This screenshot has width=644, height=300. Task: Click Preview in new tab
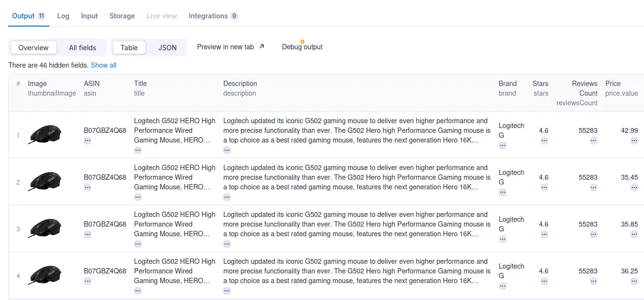[231, 47]
